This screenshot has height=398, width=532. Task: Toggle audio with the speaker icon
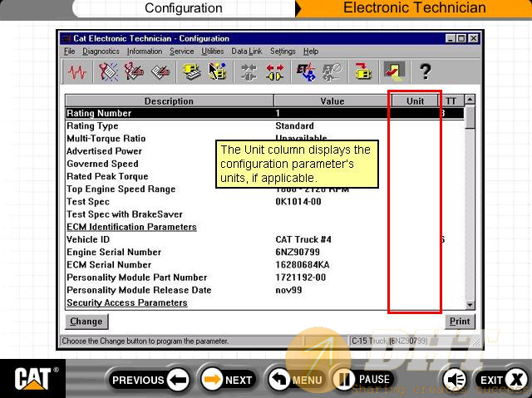[456, 380]
